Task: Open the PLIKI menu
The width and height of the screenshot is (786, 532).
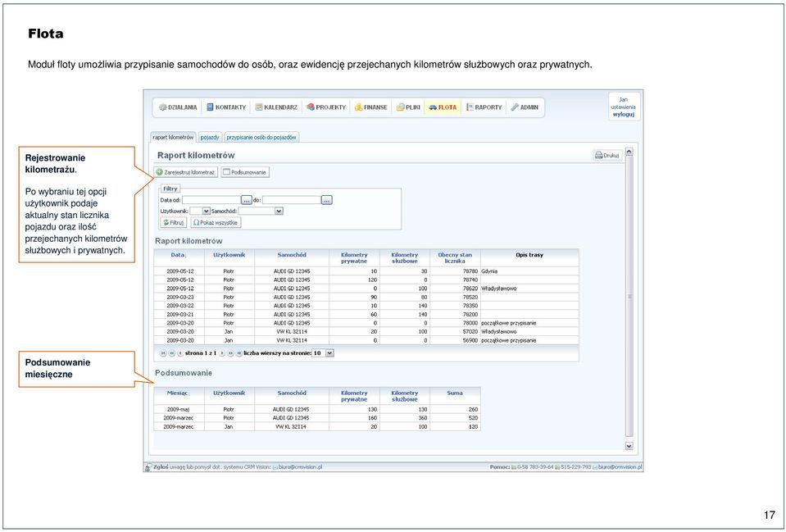Action: click(x=408, y=107)
